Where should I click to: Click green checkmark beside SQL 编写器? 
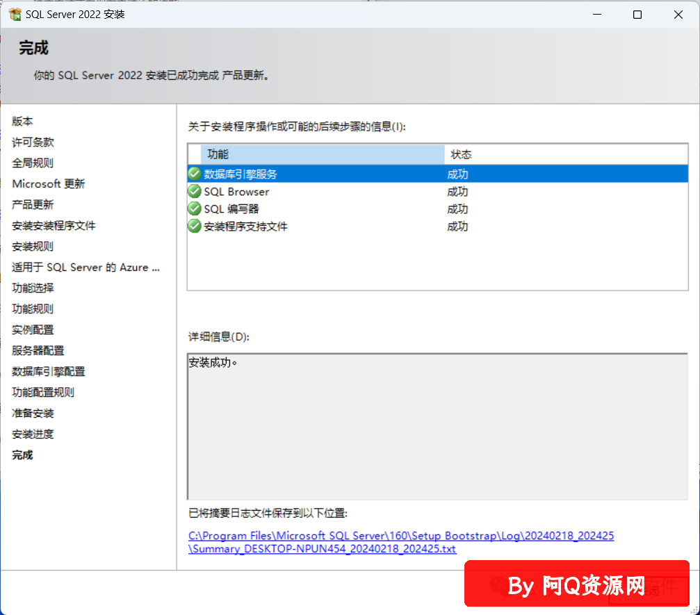pyautogui.click(x=194, y=209)
